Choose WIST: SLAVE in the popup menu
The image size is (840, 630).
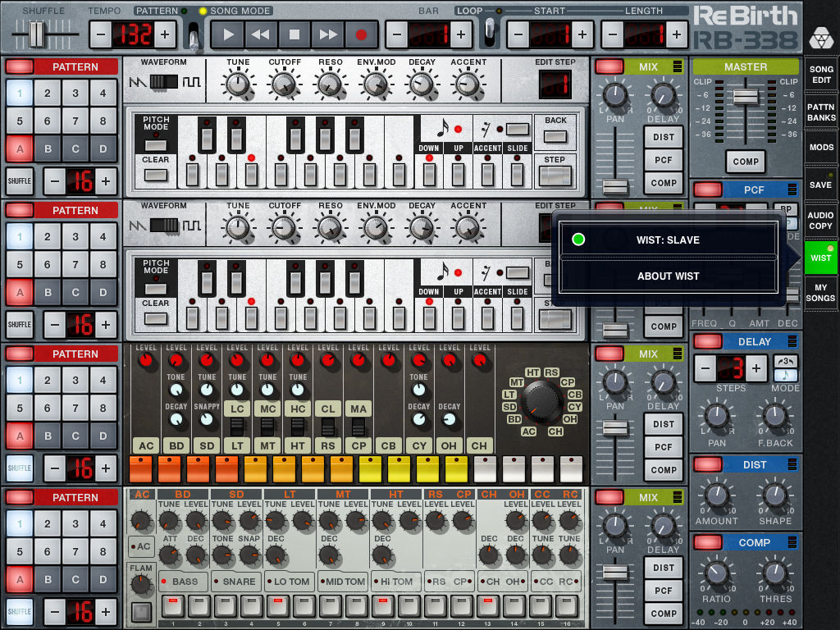click(668, 240)
